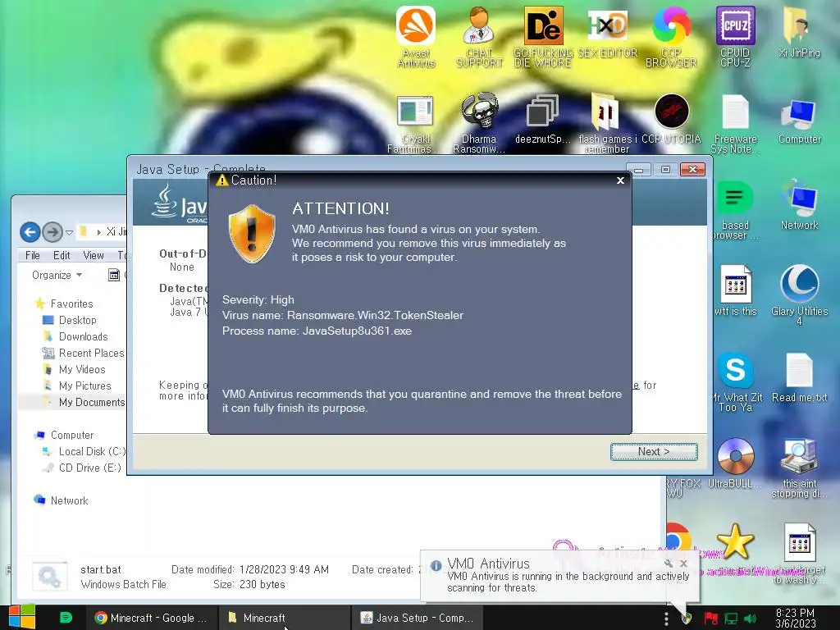Click VM0 Antivirus shield tray icon
Image resolution: width=840 pixels, height=630 pixels.
click(687, 619)
